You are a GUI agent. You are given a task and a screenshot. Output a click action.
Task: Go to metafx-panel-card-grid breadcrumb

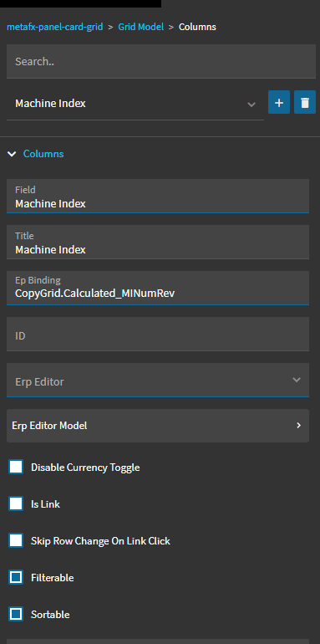(x=54, y=27)
